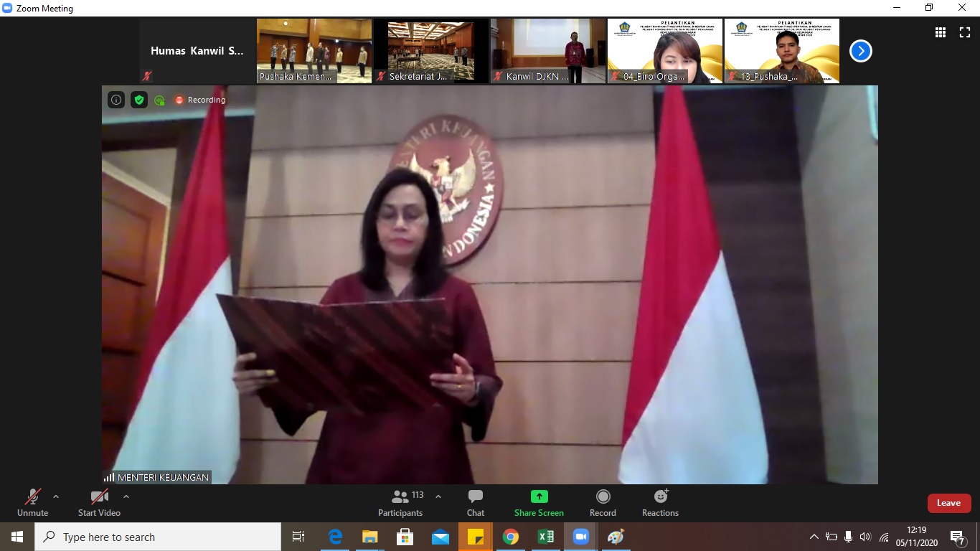Image resolution: width=980 pixels, height=551 pixels.
Task: Open the Participants list
Action: (x=400, y=503)
